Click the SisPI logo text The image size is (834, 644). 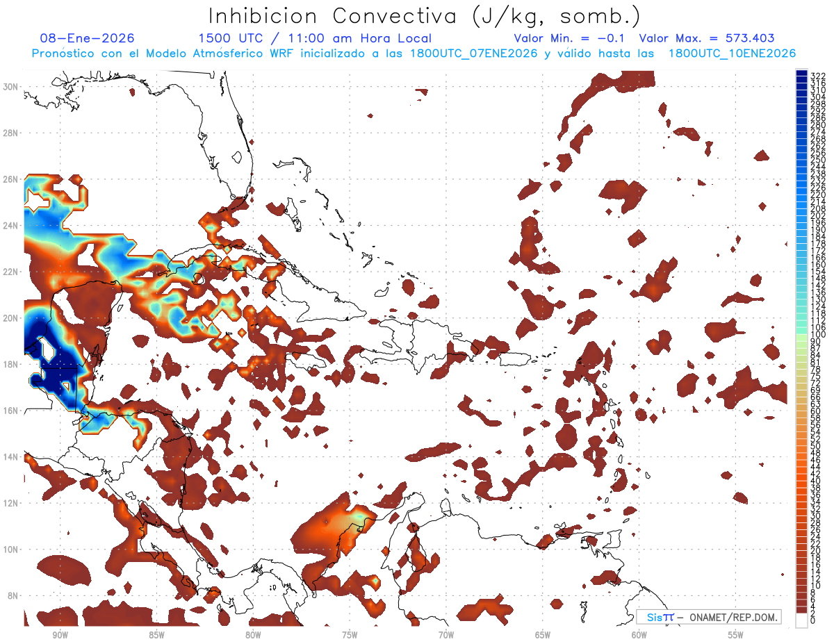coord(660,617)
